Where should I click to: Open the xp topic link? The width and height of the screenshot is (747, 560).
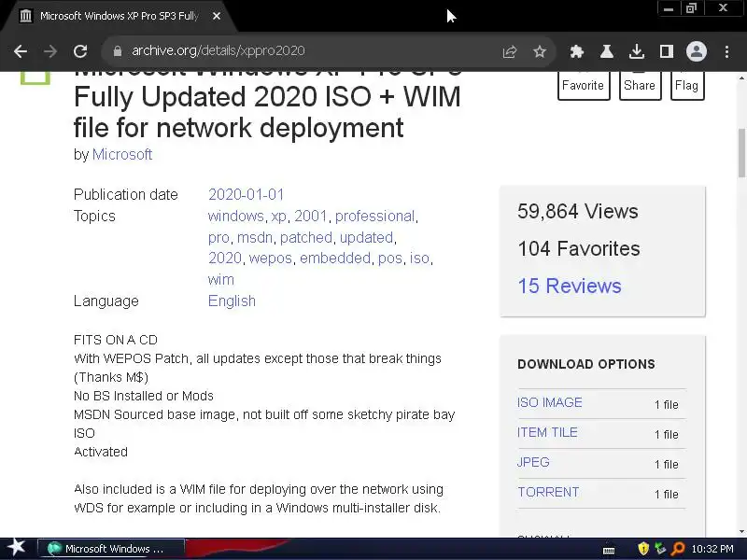(x=278, y=217)
